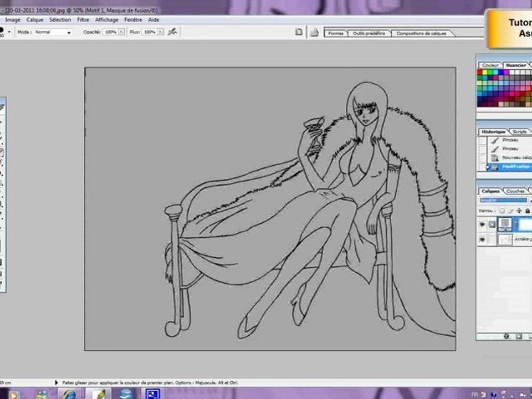Click the Arrière-plan layer name
Screen dimensions: 532x399
(x=523, y=239)
